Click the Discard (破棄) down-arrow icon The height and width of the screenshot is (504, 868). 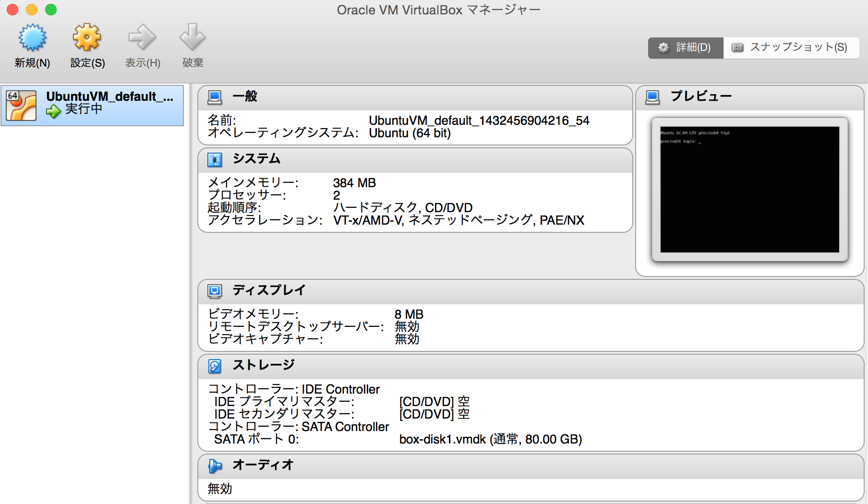193,37
